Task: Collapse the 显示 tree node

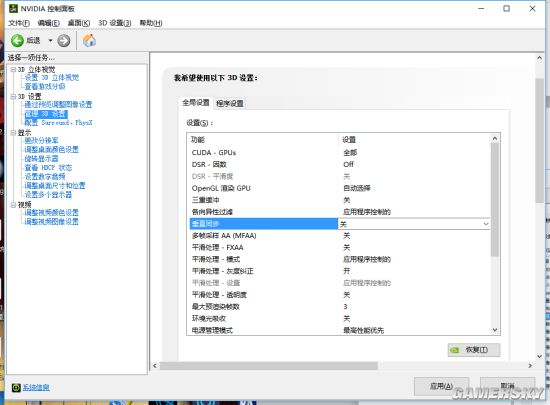Action: [x=13, y=133]
